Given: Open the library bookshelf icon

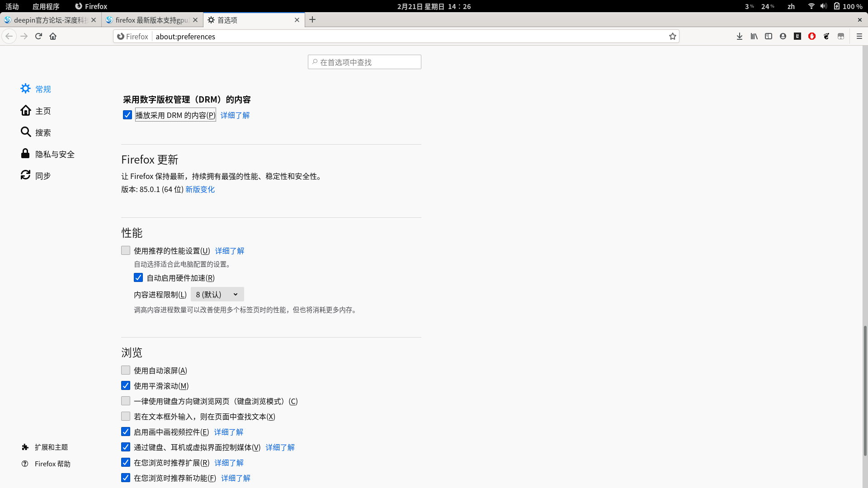Looking at the screenshot, I should tap(754, 36).
